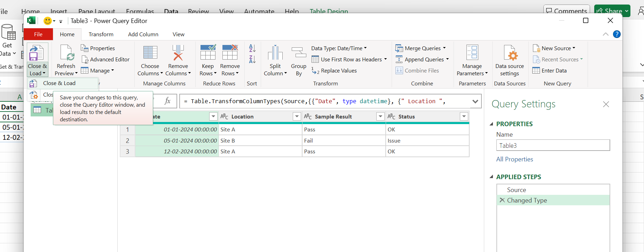
Task: Expand the formula bar
Action: 475,101
